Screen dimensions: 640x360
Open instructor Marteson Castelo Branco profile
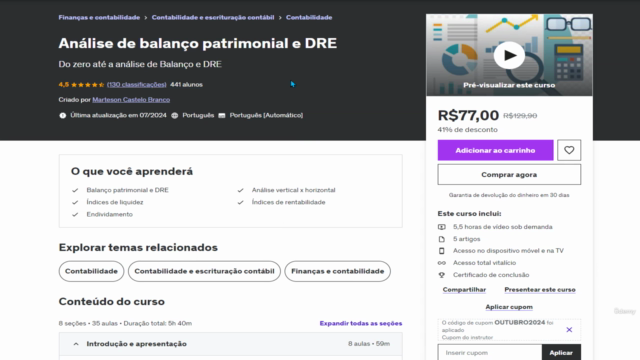[131, 100]
